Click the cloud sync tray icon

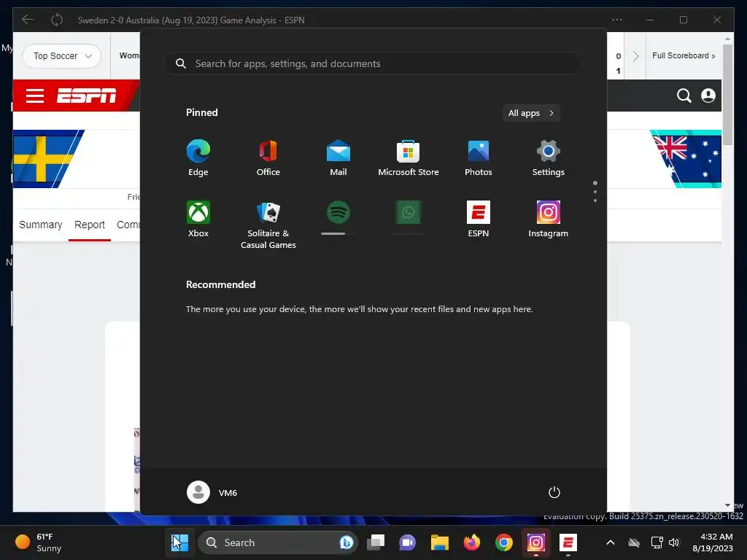pos(634,542)
